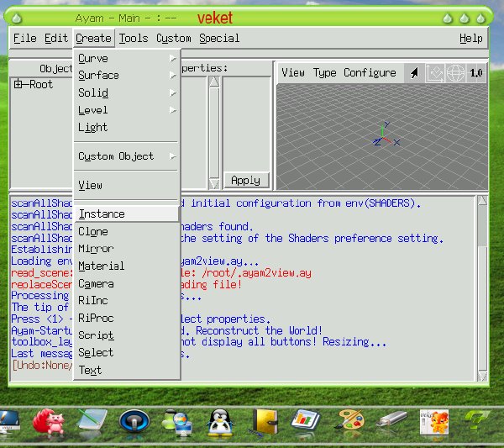Select the Root tree item
The height and width of the screenshot is (448, 504).
(x=41, y=84)
